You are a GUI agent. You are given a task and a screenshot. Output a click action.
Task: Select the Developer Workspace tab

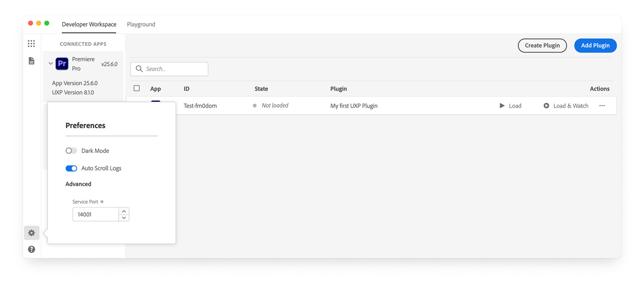[x=89, y=24]
